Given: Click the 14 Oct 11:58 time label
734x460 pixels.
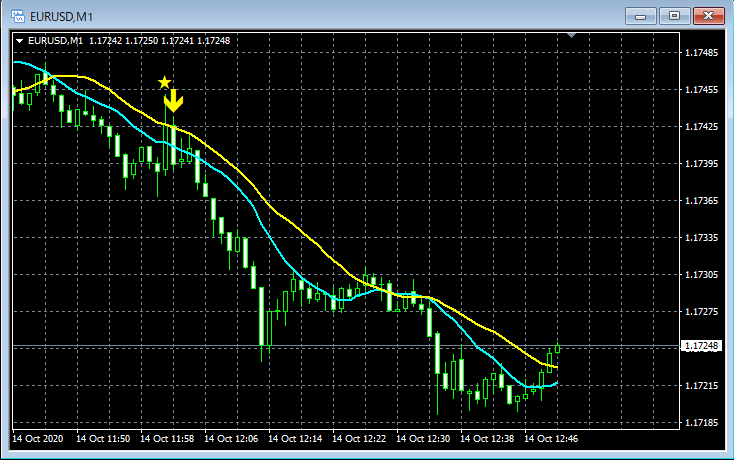Looking at the screenshot, I should click(x=167, y=439).
